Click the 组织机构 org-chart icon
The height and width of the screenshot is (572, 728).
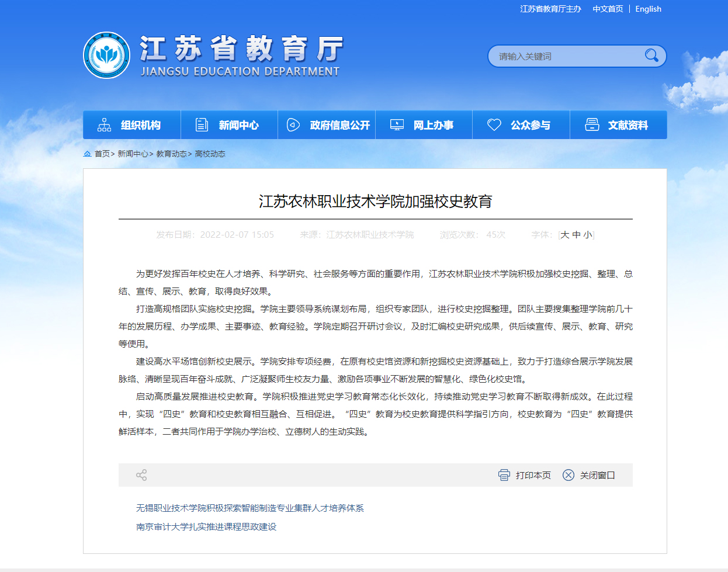tap(104, 125)
